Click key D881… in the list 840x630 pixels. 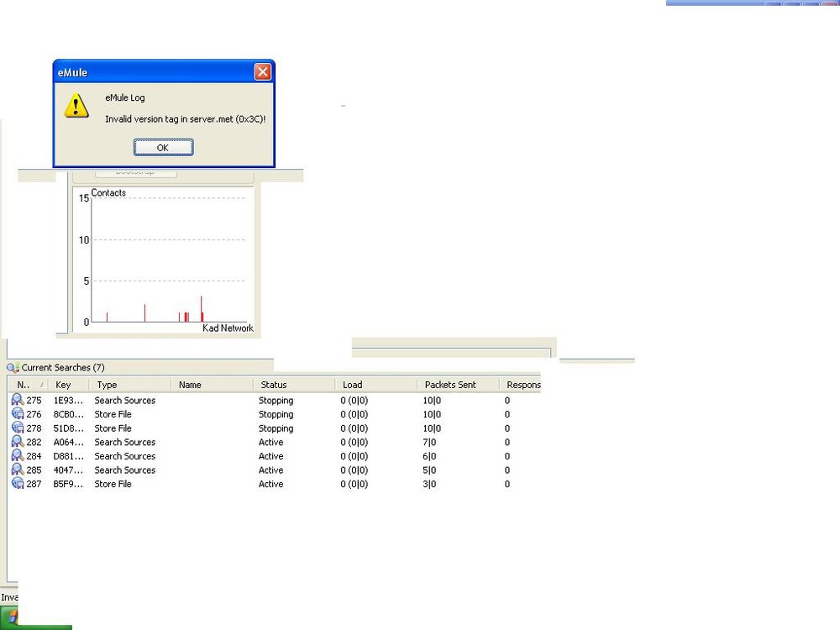[69, 456]
